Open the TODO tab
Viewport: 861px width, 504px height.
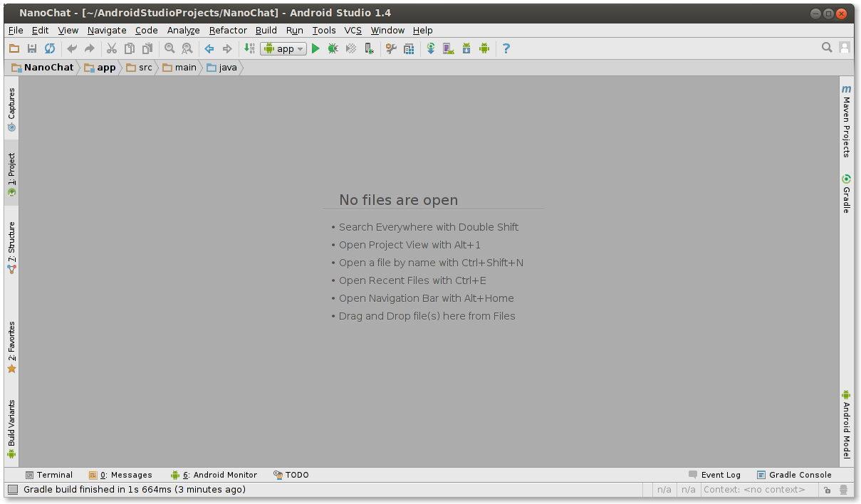(x=291, y=475)
